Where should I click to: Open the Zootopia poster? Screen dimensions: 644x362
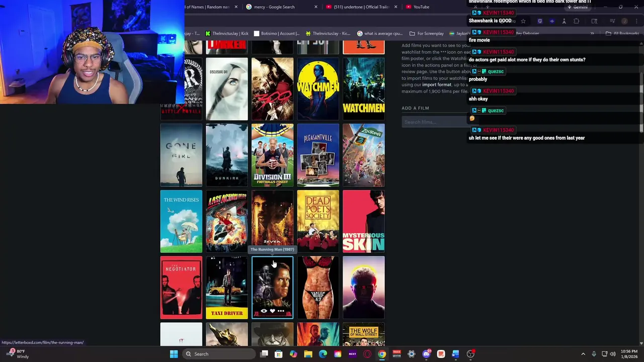click(363, 155)
